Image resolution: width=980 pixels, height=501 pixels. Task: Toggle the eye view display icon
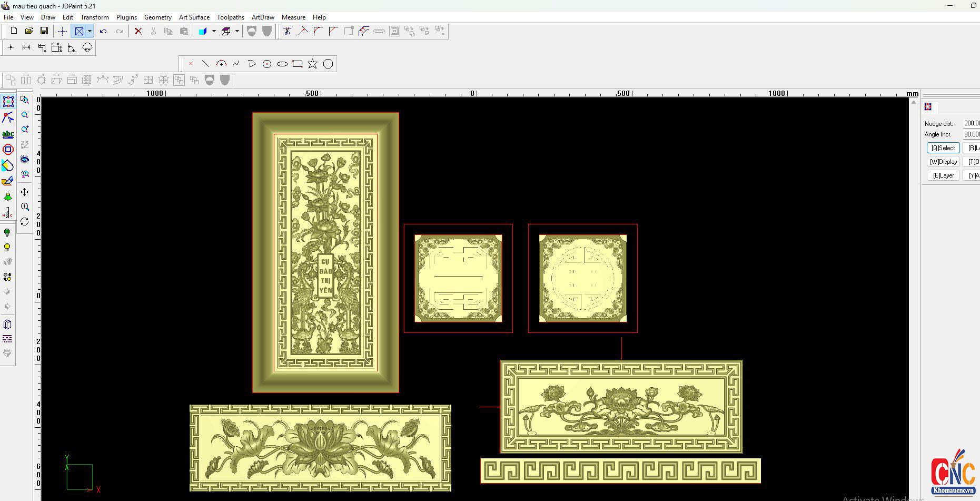(25, 159)
